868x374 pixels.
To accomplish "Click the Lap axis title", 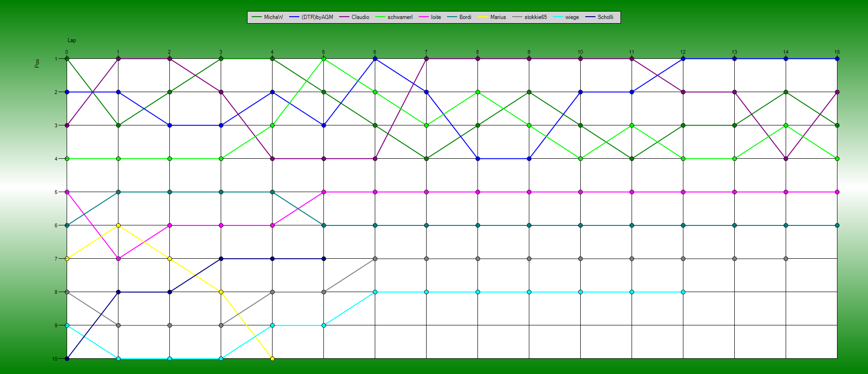I will 72,40.
